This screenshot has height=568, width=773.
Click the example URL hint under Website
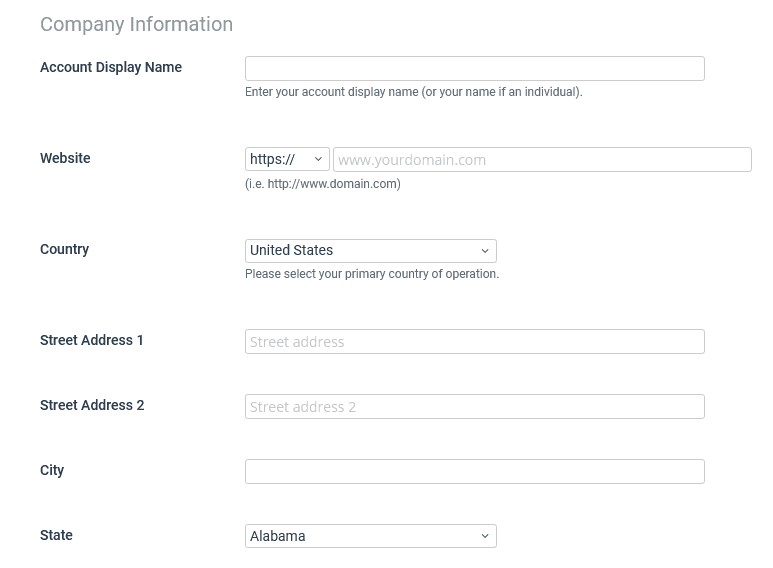tap(322, 184)
